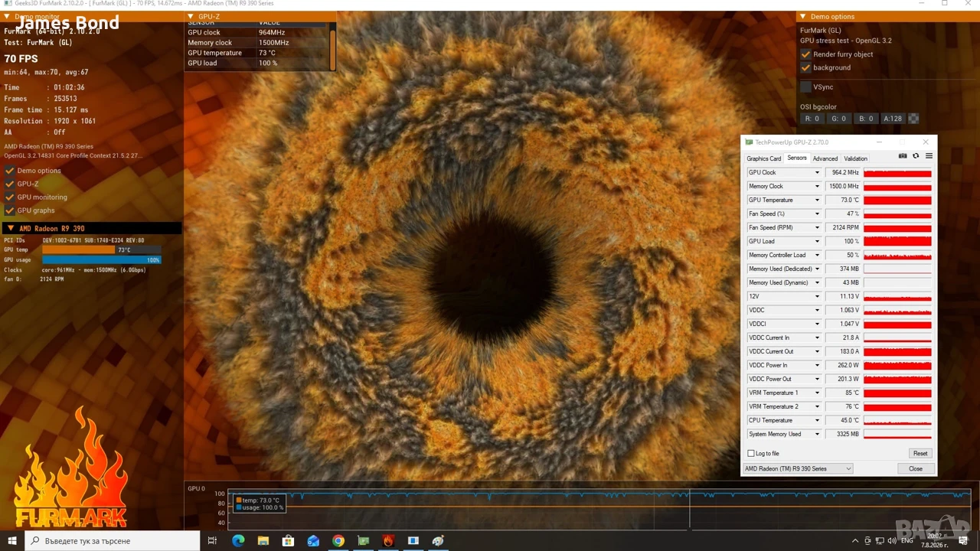Open the Mail app on taskbar
Viewport: 980px width, 551px height.
coord(313,541)
